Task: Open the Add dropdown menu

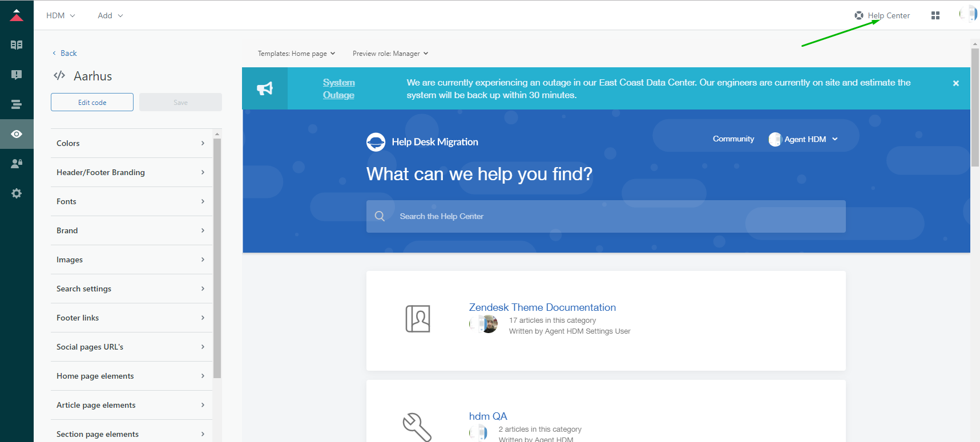Action: pos(110,15)
